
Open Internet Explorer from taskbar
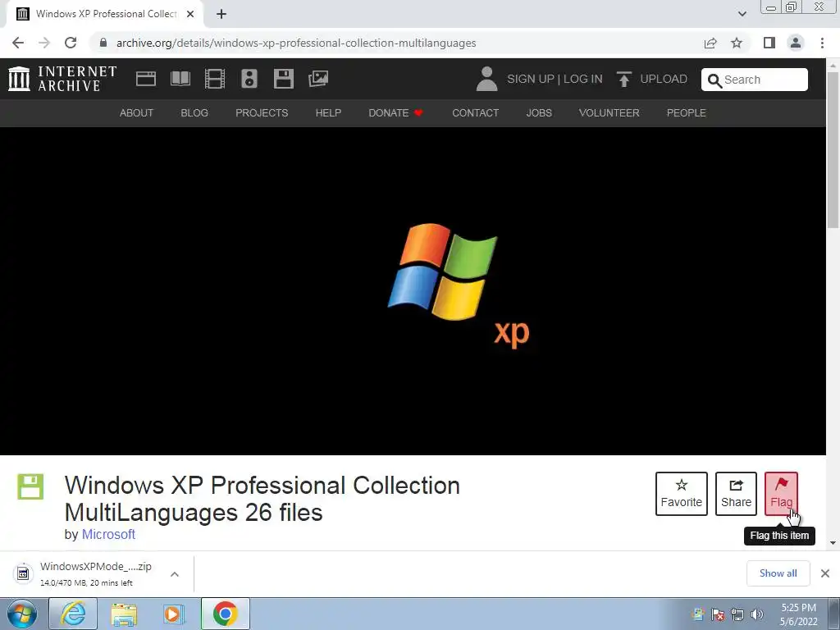[73, 614]
